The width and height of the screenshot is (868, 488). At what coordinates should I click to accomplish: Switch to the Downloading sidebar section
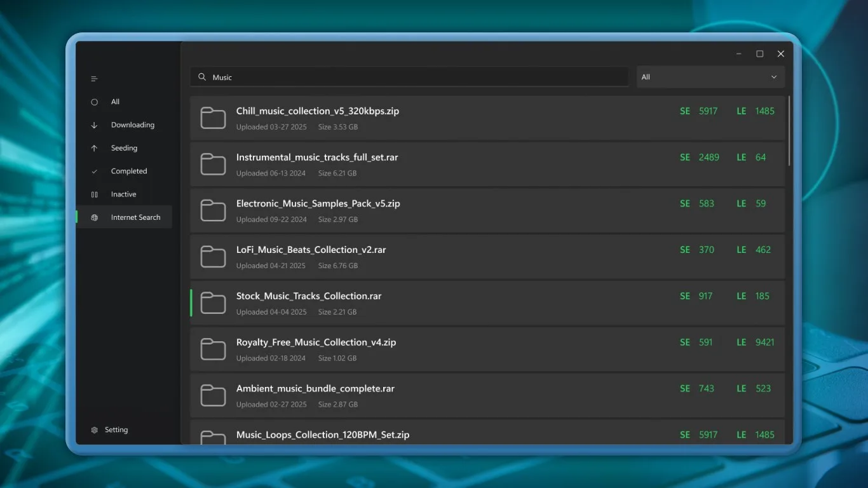(124, 125)
